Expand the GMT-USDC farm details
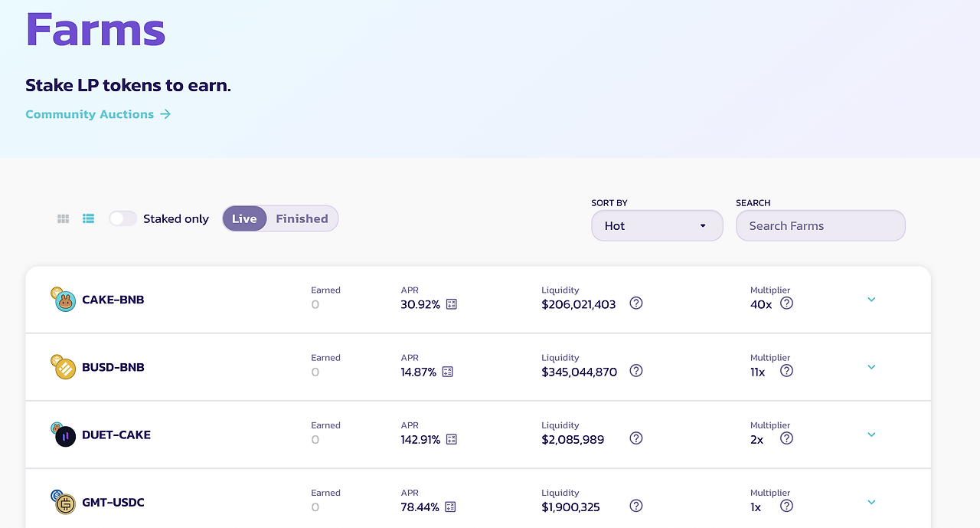 tap(871, 502)
